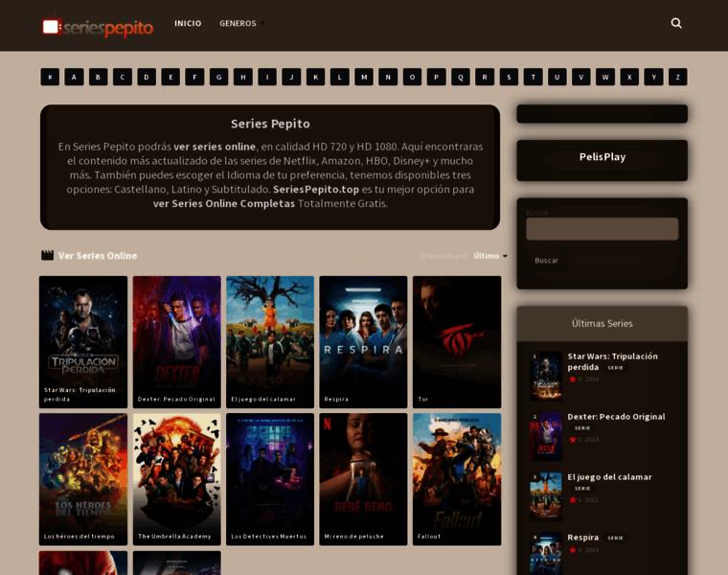Filter series by letter Q

click(x=460, y=77)
